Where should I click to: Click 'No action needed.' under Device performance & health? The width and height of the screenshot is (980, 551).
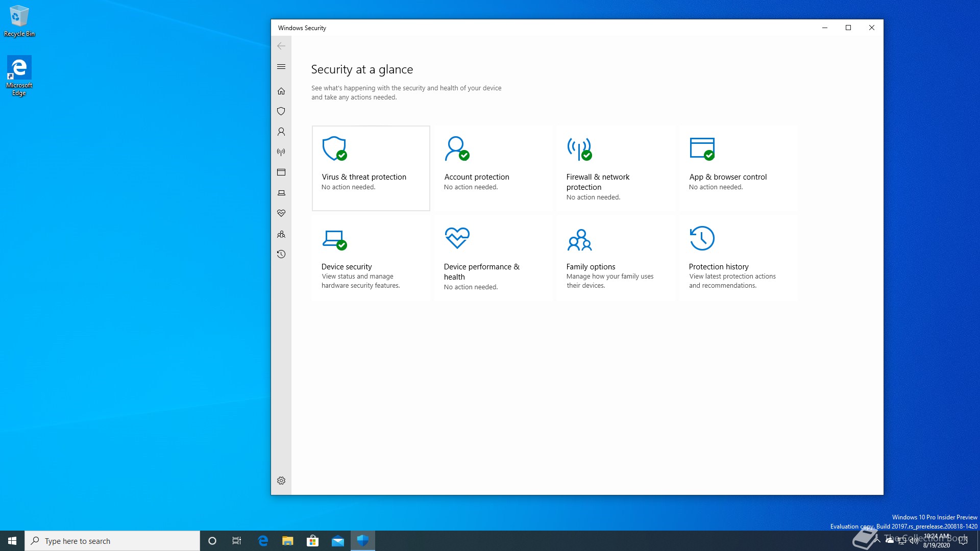(471, 287)
